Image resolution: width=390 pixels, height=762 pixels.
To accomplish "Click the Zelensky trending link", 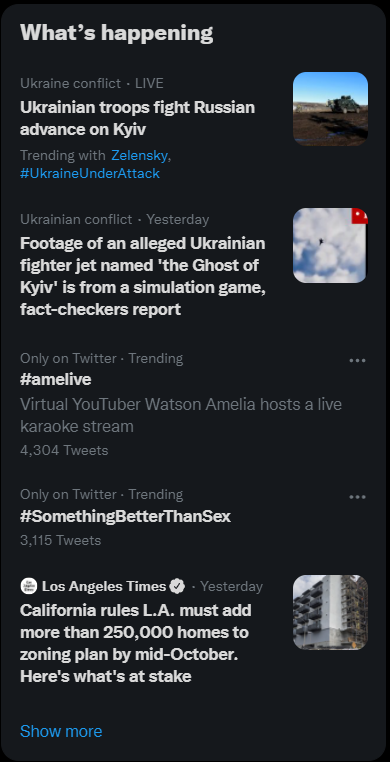I will coord(139,156).
